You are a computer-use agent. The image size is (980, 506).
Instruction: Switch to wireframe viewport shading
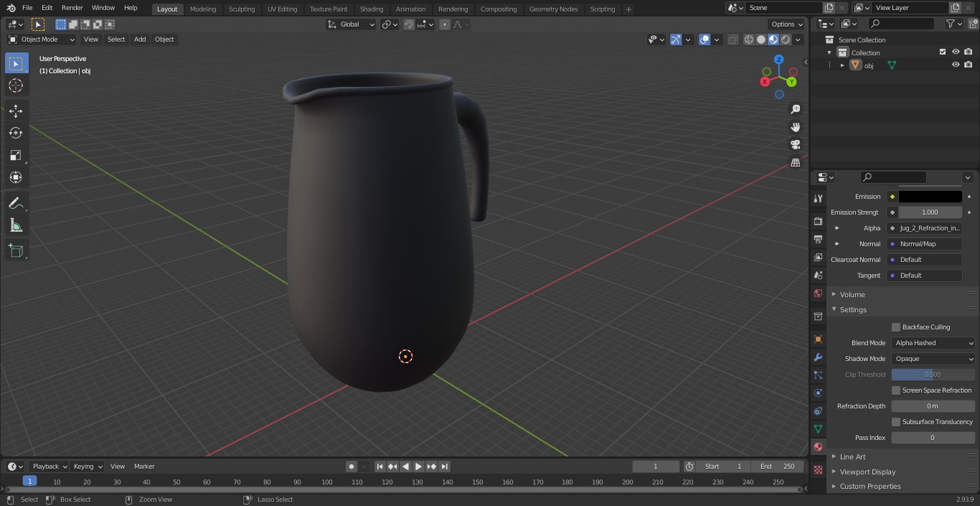pyautogui.click(x=748, y=39)
